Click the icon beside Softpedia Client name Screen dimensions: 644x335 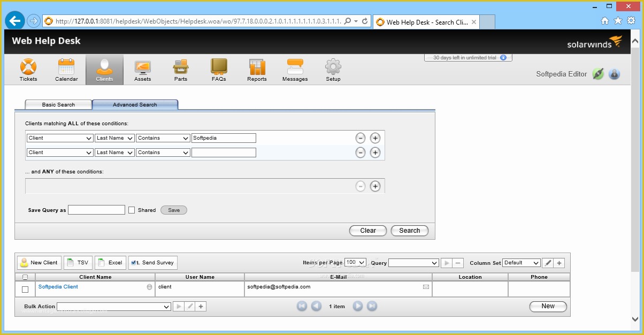149,287
